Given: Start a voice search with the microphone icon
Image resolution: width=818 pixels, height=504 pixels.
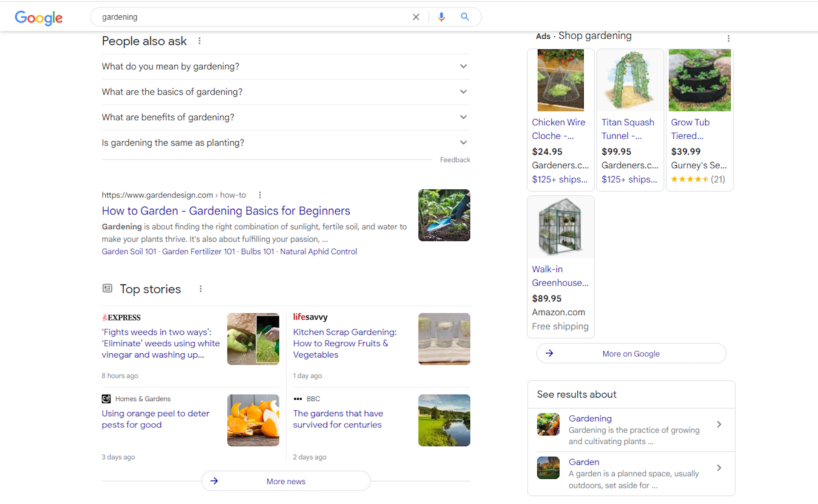Looking at the screenshot, I should [441, 17].
